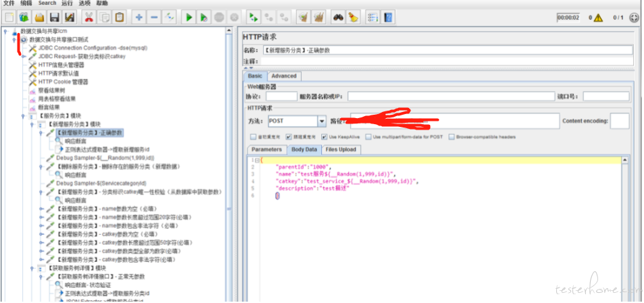Image resolution: width=644 pixels, height=303 pixels.
Task: Switch to the Basic tab
Action: point(255,76)
